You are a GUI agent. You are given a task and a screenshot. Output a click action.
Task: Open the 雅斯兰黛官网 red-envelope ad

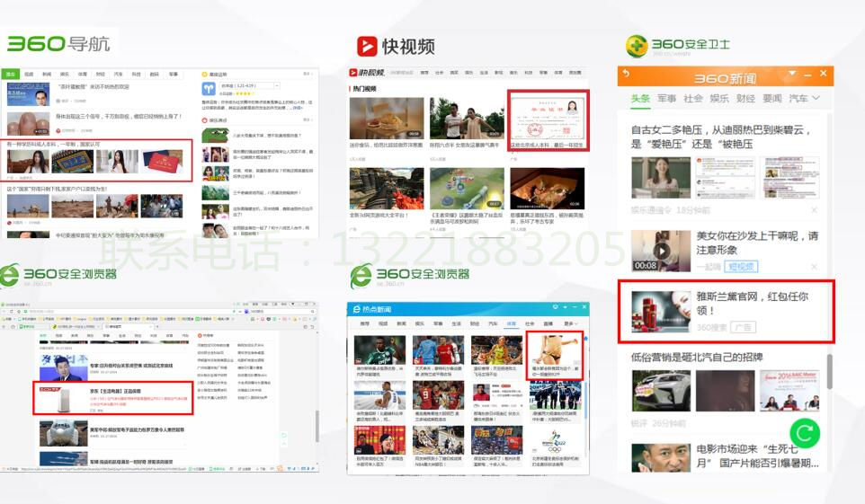click(726, 312)
